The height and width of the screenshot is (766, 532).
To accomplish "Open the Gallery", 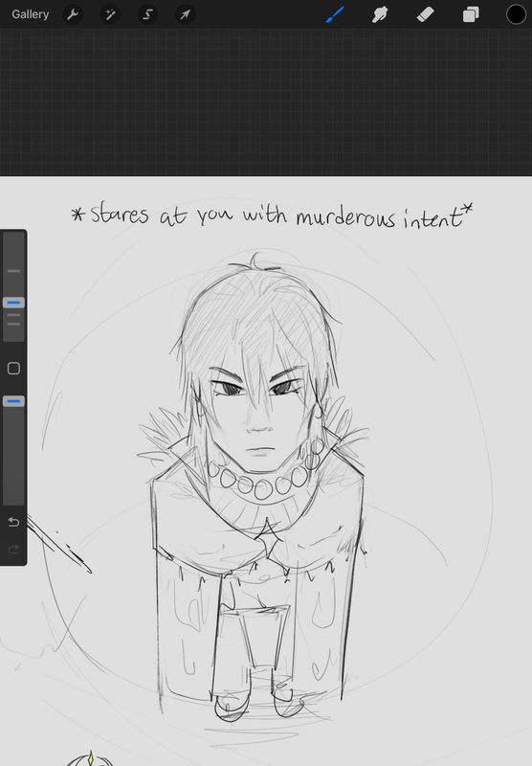I will [x=31, y=14].
